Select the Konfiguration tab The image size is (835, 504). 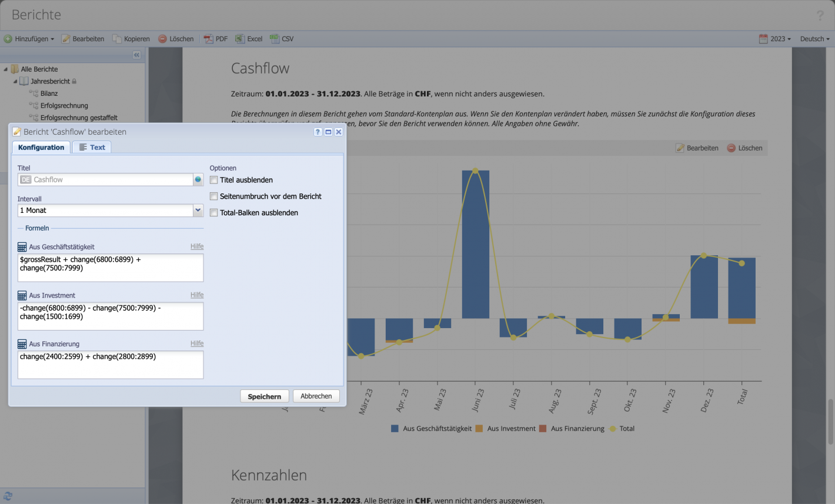pos(41,147)
